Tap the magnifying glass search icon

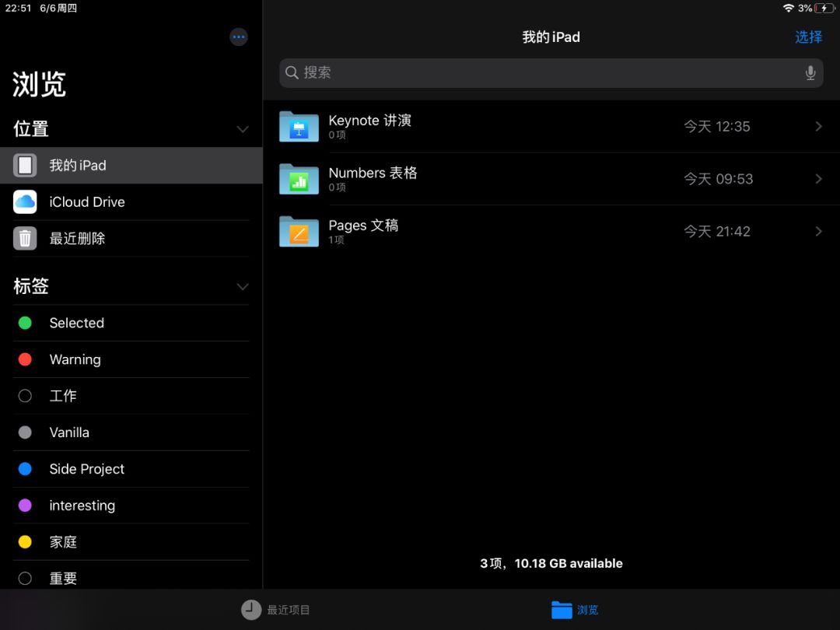[292, 72]
